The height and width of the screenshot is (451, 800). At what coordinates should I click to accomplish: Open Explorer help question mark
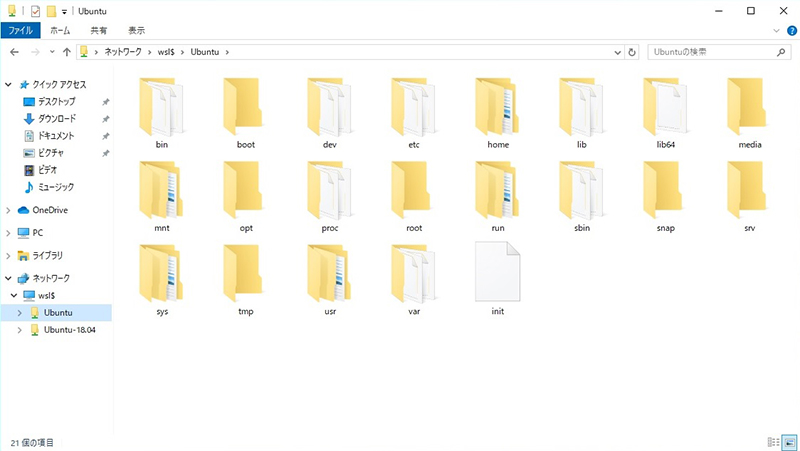click(791, 31)
